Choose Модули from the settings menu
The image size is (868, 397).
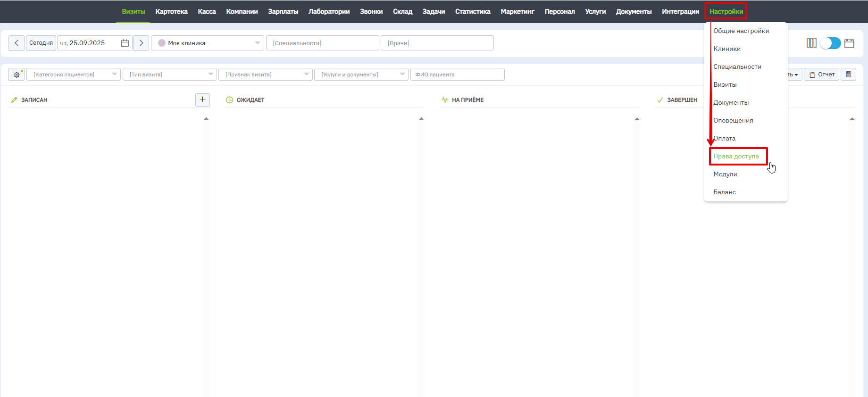[725, 174]
